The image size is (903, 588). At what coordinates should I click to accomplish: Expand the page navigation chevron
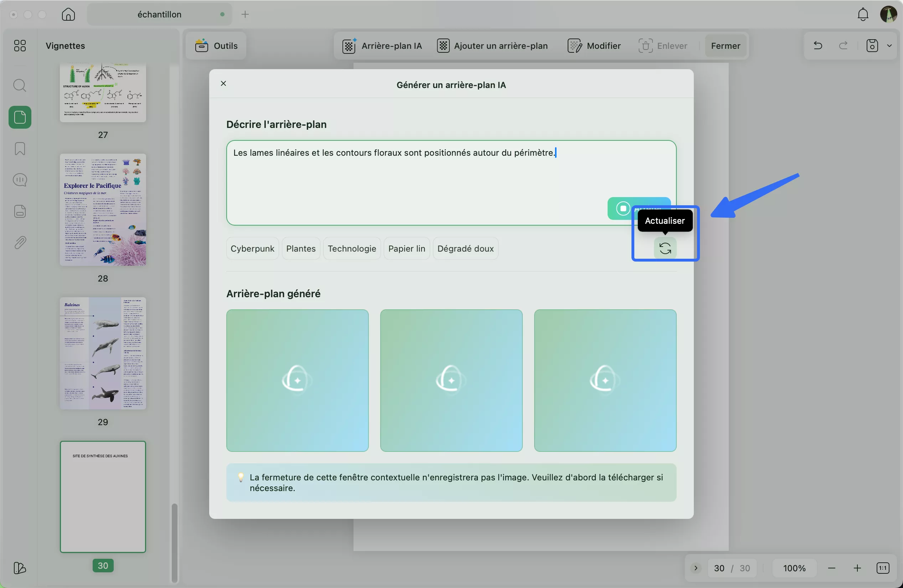coord(696,568)
